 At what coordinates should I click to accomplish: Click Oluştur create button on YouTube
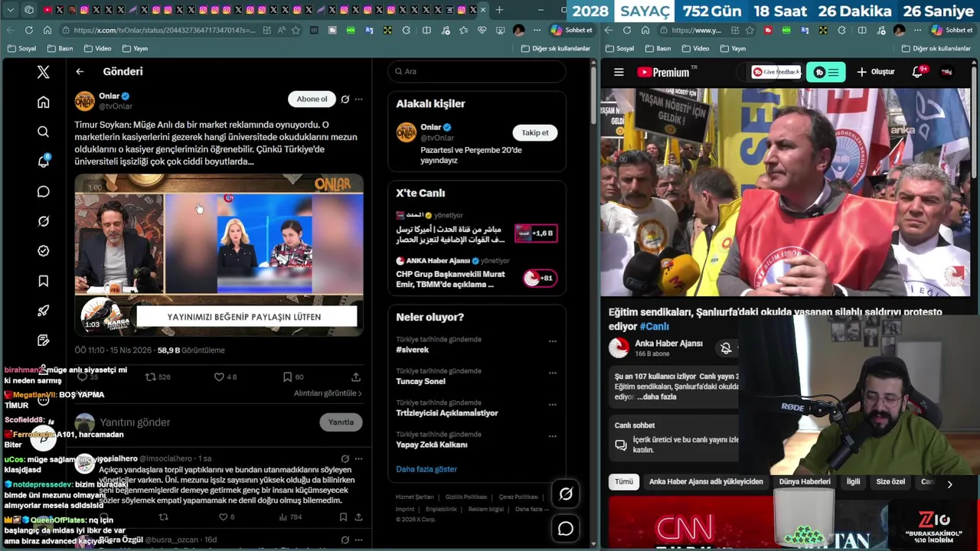click(x=876, y=72)
